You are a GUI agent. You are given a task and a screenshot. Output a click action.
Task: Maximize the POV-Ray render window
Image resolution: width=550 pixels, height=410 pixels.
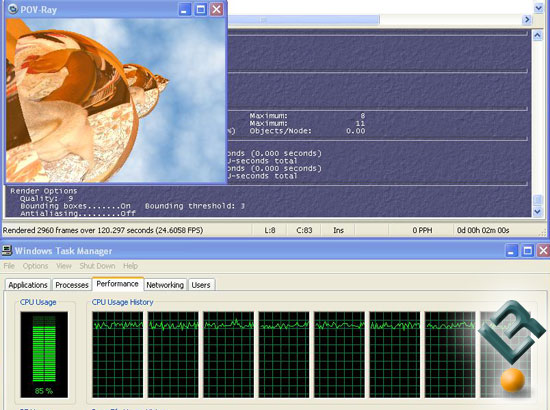click(x=201, y=9)
